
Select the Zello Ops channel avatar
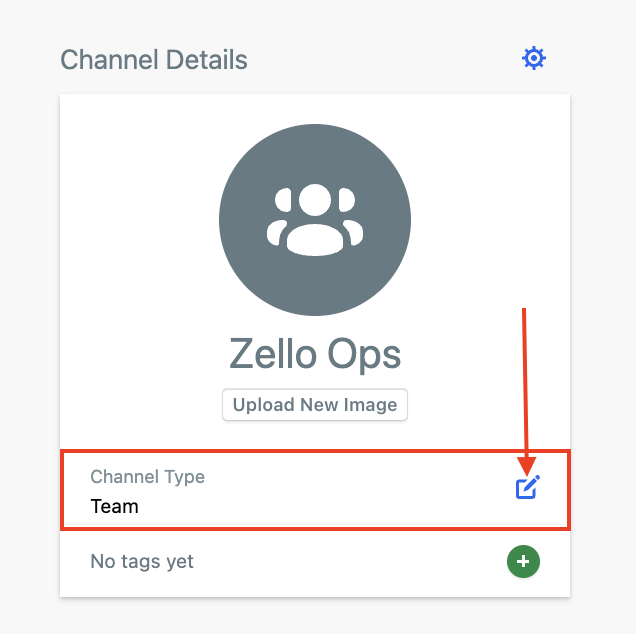[x=315, y=220]
